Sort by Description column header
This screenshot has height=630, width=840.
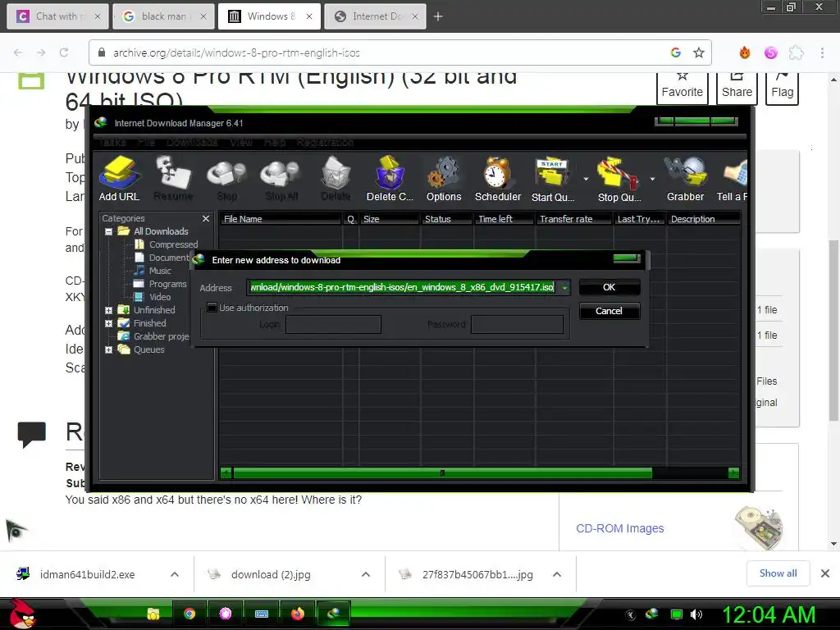[703, 219]
